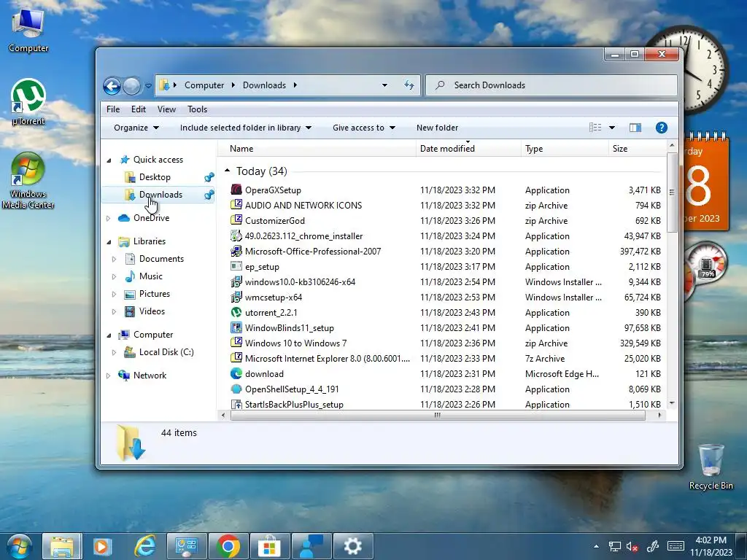Open the view options dropdown arrow

[x=612, y=128]
